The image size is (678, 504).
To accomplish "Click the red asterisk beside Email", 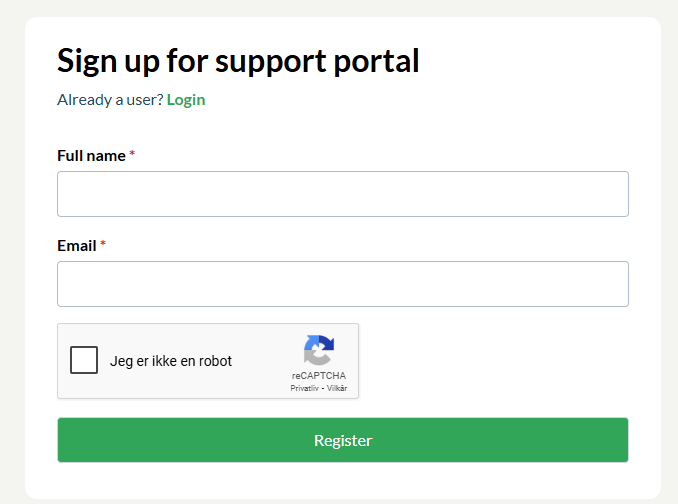I will [x=103, y=243].
